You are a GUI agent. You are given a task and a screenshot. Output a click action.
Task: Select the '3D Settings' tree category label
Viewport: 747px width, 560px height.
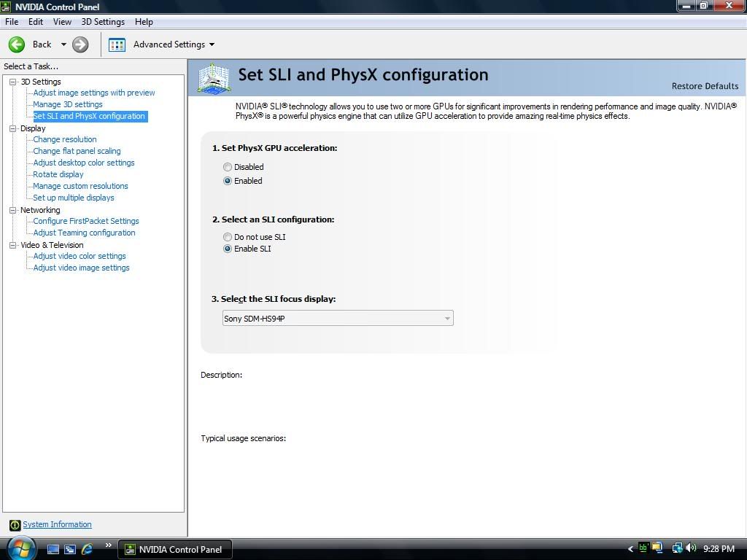[41, 82]
